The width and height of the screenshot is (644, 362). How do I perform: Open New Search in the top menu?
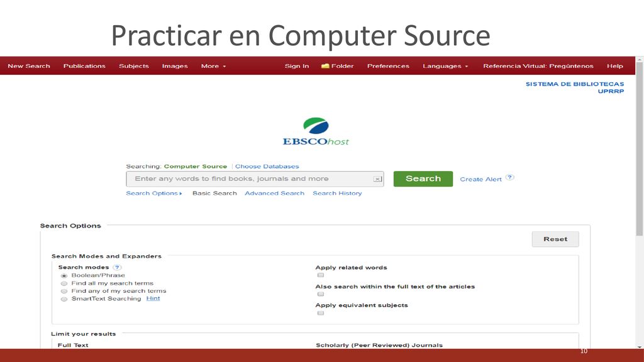point(29,65)
